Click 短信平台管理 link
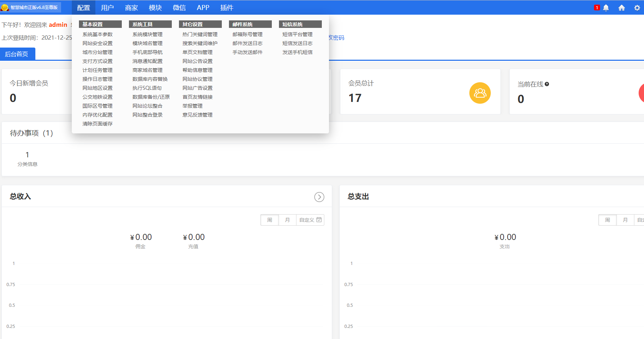The image size is (644, 339). click(298, 34)
